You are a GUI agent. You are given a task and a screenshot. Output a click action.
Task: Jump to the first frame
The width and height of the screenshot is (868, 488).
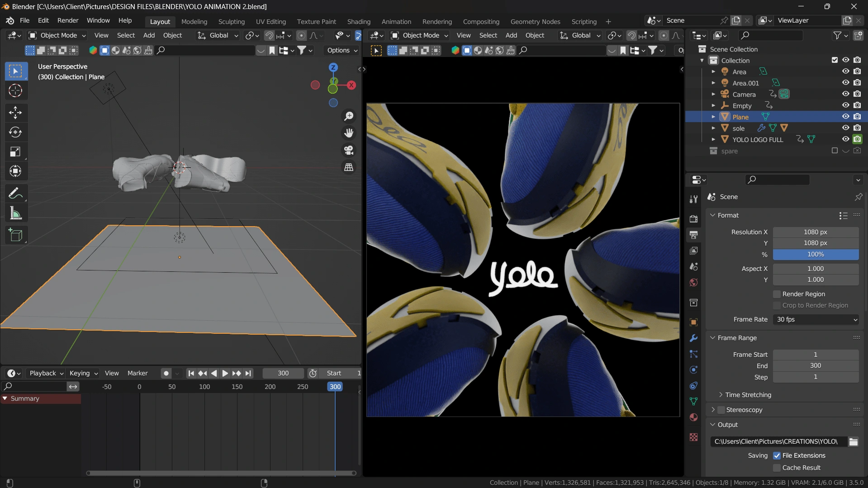(191, 373)
